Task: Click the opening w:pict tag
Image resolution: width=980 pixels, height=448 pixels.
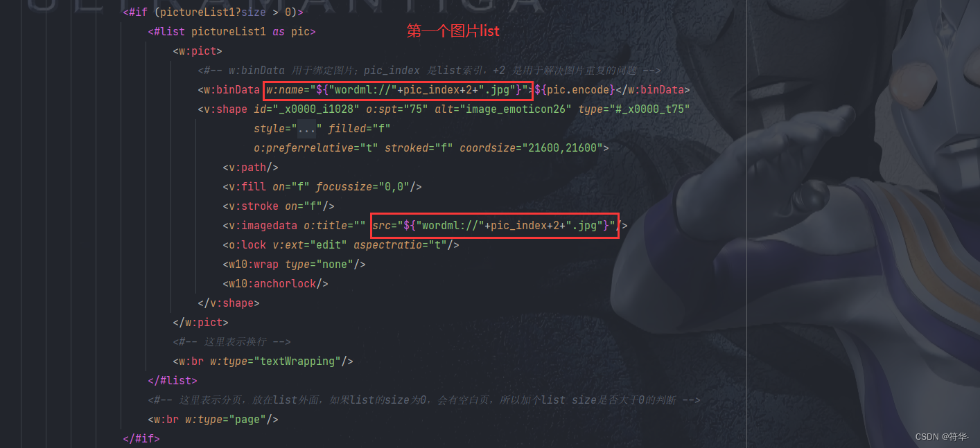Action: (x=198, y=51)
